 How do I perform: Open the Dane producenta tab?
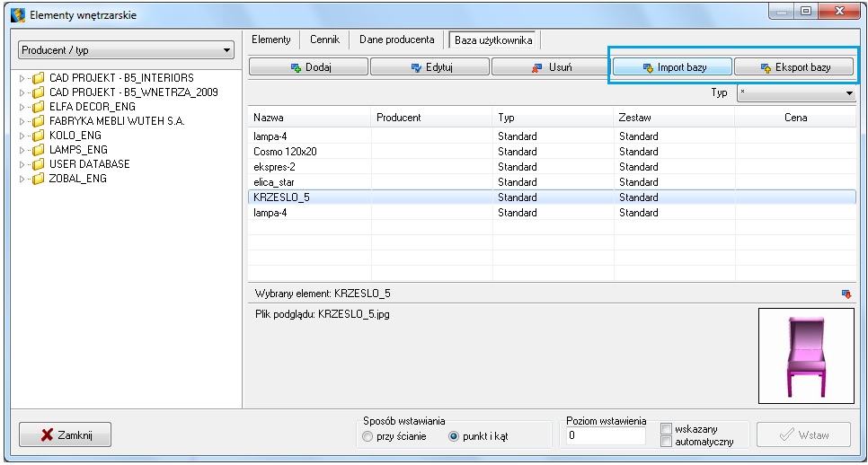pos(396,39)
